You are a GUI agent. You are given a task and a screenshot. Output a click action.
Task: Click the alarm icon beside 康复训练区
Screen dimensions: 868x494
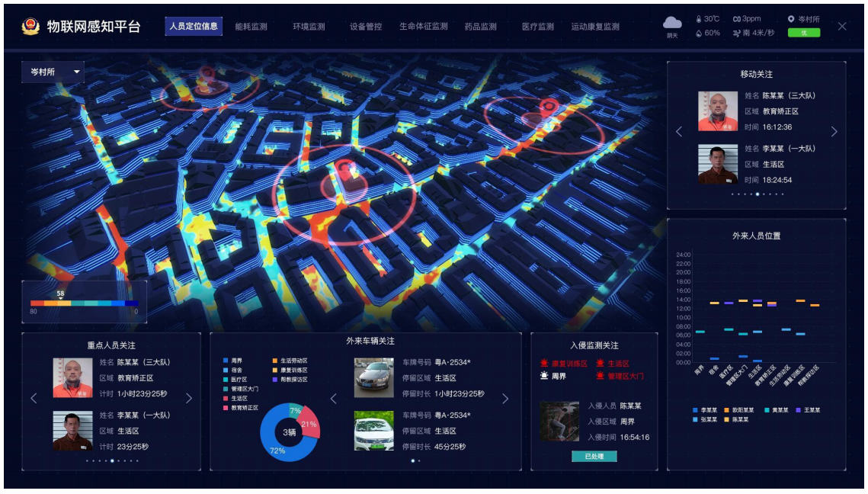(x=544, y=364)
